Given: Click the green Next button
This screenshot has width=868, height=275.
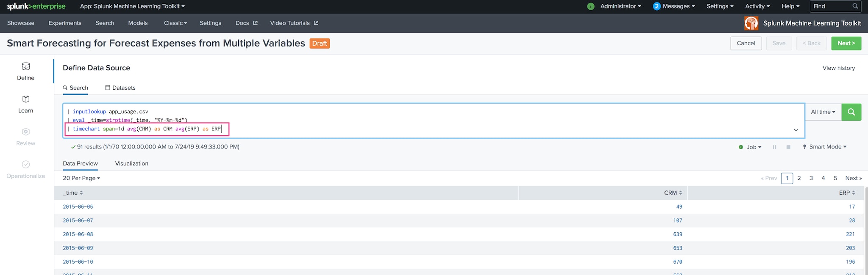Looking at the screenshot, I should [846, 43].
